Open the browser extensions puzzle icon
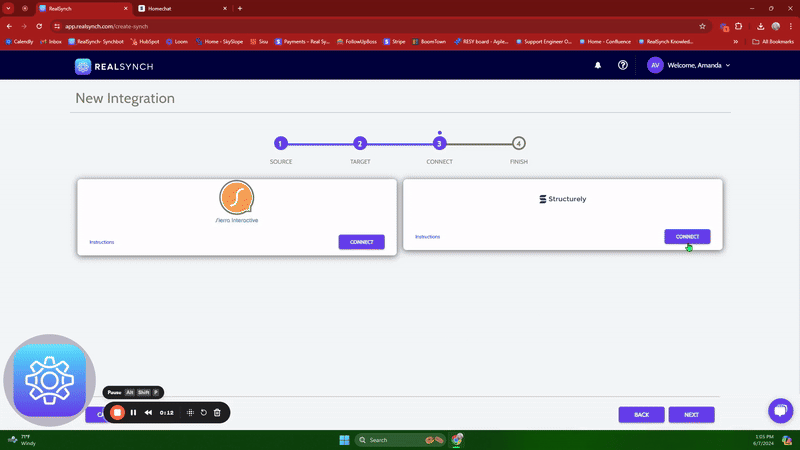 [x=739, y=26]
